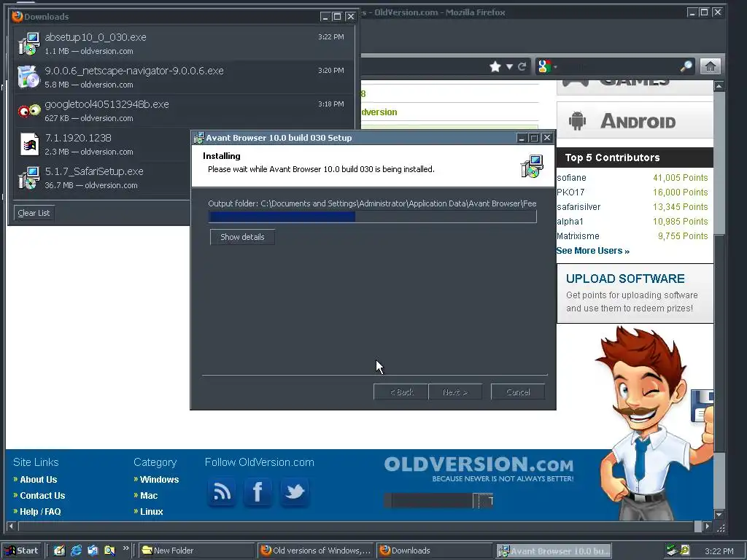Click the vertical scrollbar down arrow
The image size is (747, 560).
[x=719, y=514]
